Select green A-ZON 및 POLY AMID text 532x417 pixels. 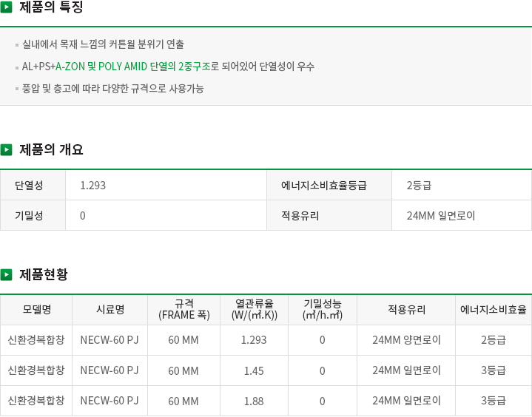pyautogui.click(x=101, y=67)
